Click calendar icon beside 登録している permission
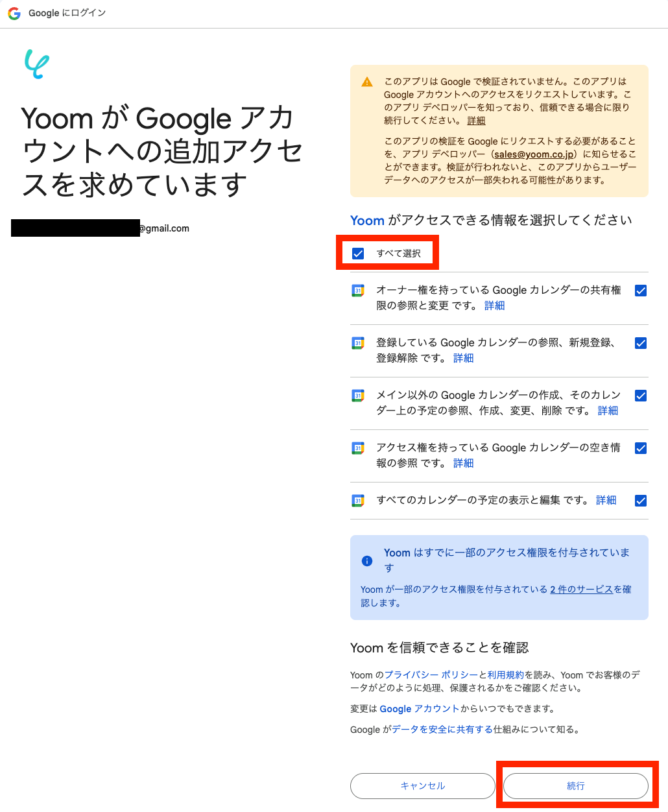668x812 pixels. (358, 343)
